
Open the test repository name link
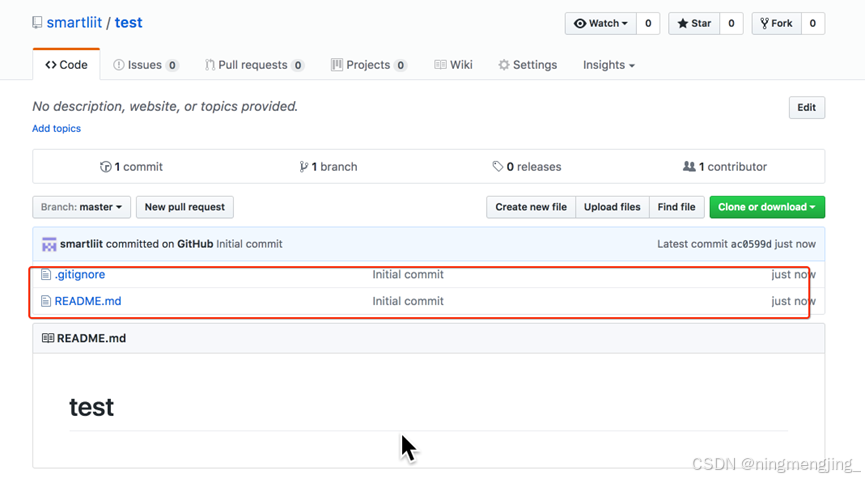[129, 23]
